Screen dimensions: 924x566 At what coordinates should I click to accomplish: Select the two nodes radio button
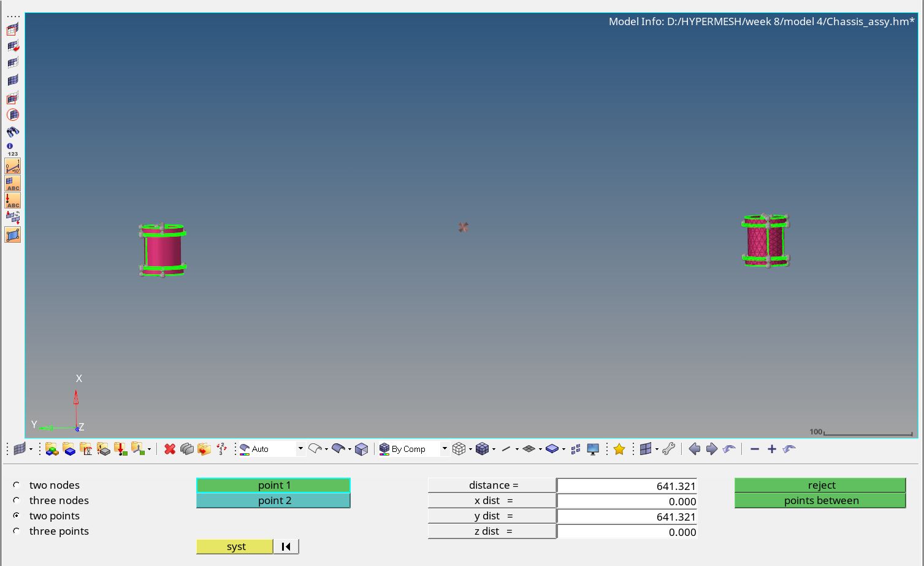click(16, 484)
